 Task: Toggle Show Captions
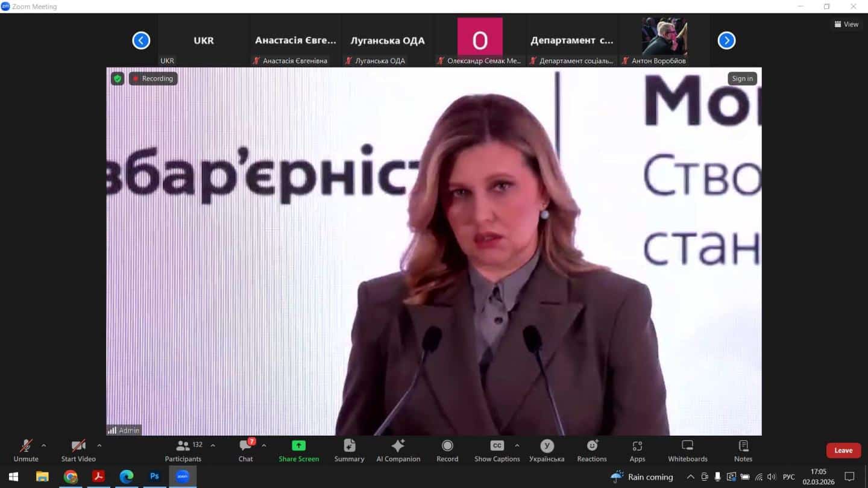click(x=497, y=450)
